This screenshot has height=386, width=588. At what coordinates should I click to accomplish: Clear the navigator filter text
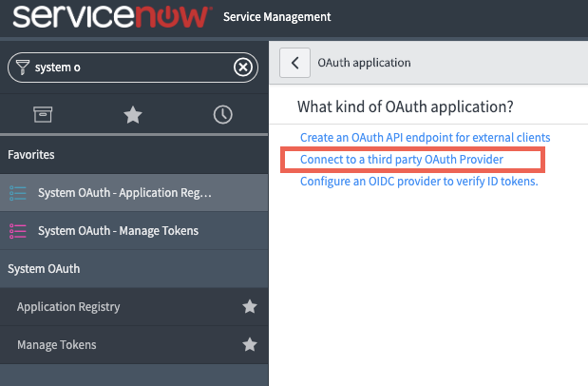click(x=243, y=68)
